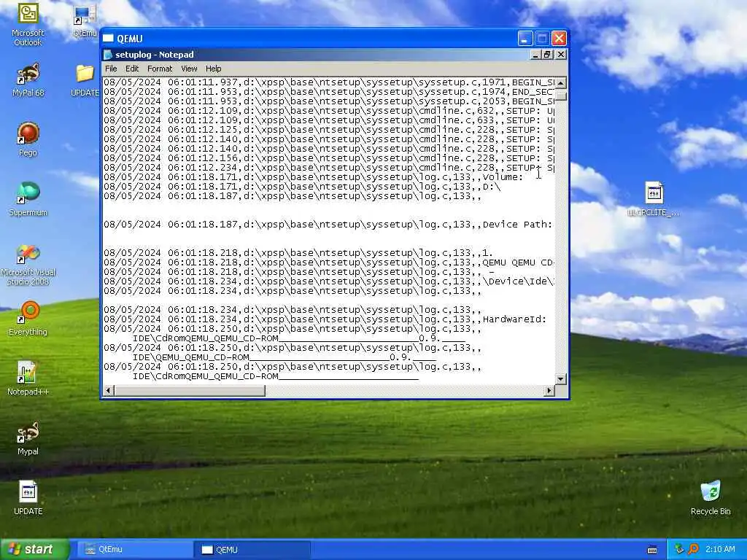Click the QEMU taskbar button
The height and width of the screenshot is (560, 747).
[x=252, y=550]
